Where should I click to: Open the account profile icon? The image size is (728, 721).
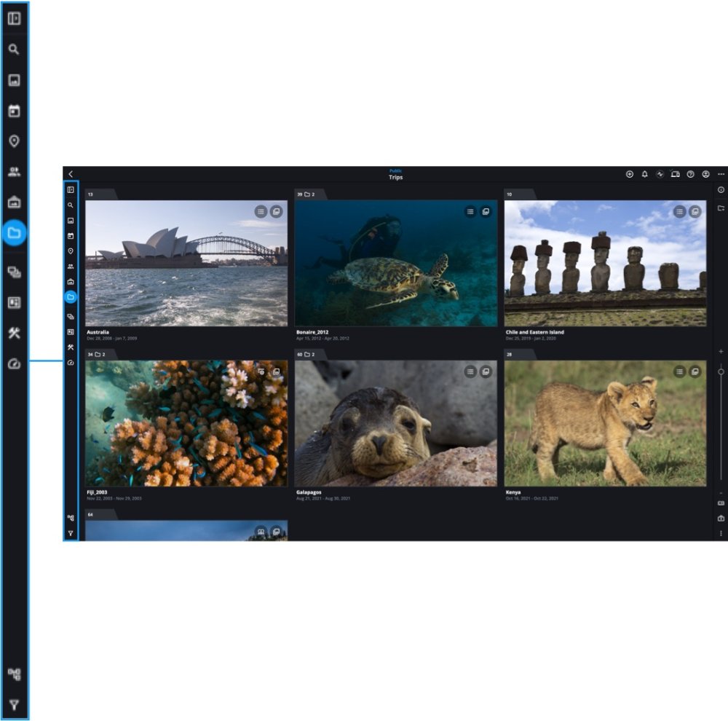click(705, 174)
